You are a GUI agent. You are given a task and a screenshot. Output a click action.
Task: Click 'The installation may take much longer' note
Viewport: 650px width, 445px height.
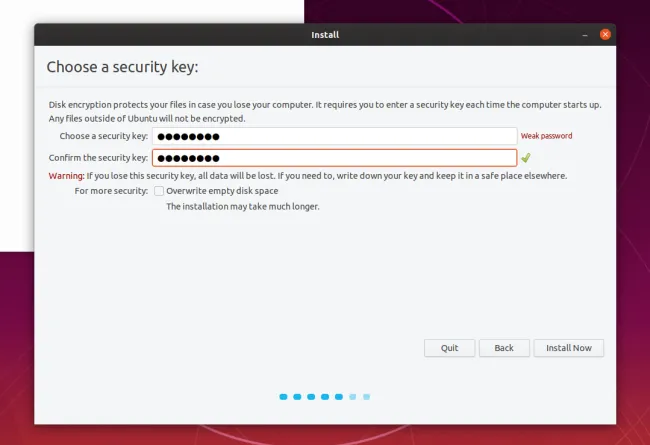[243, 207]
